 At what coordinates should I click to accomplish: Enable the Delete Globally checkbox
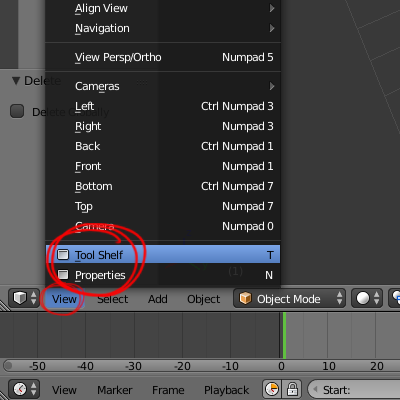17,111
